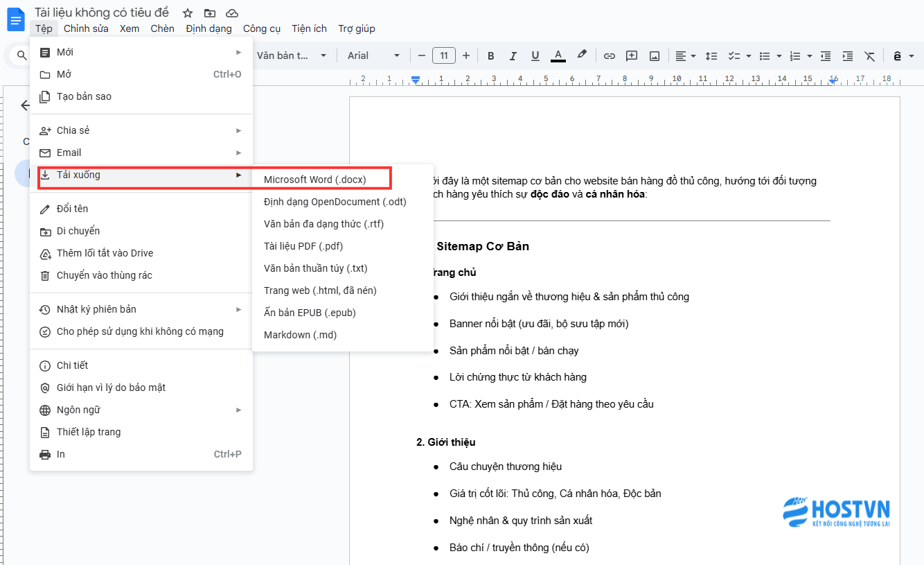The image size is (924, 565).
Task: Open the paragraph style dropdown
Action: [292, 55]
